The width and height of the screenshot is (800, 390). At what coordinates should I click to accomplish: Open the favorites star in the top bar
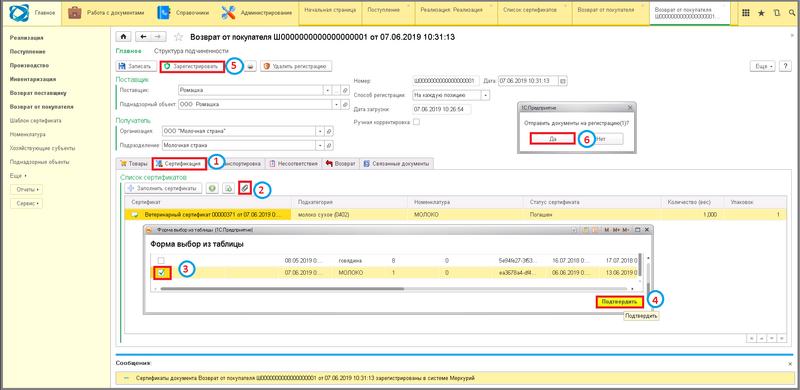[x=761, y=13]
